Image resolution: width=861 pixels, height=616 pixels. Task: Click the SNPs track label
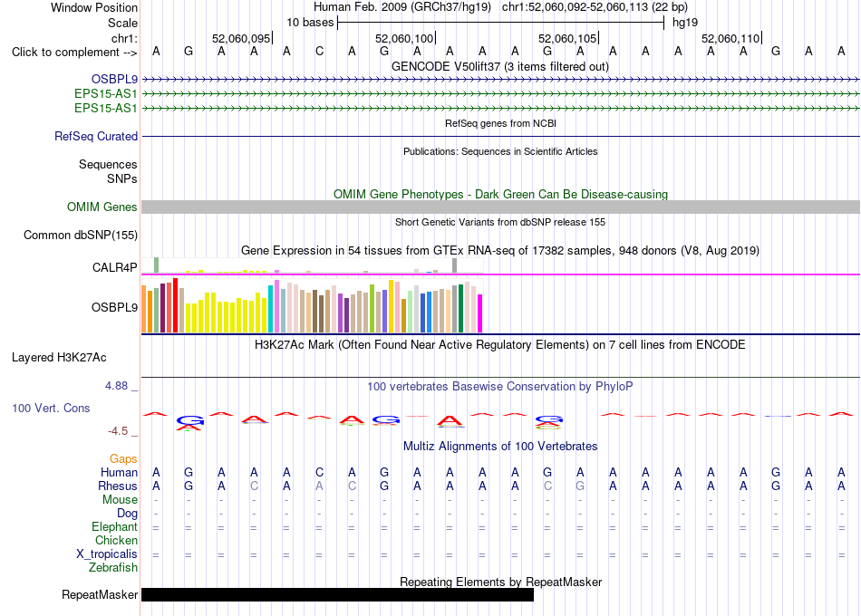click(122, 178)
